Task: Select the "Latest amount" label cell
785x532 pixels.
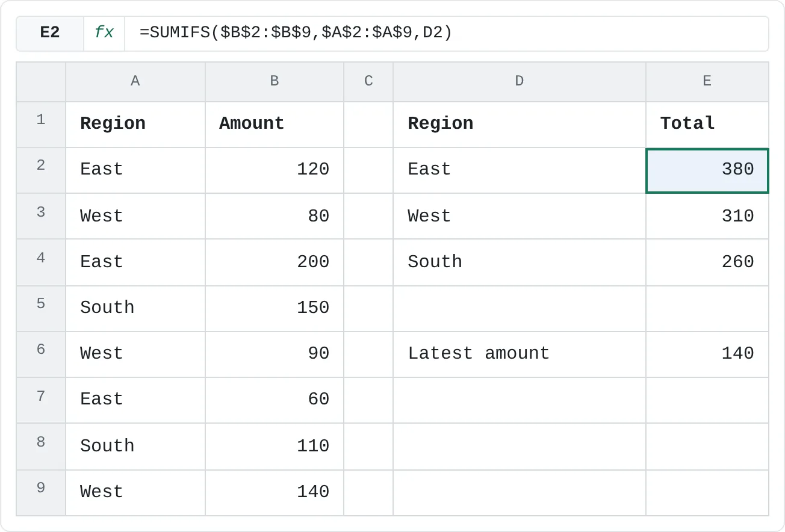Action: click(520, 354)
